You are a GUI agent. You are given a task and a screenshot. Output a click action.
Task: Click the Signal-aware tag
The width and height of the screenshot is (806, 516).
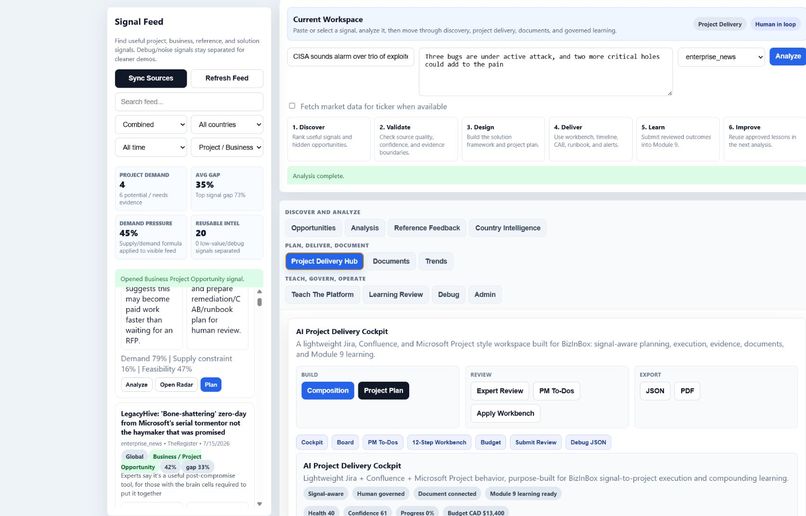(325, 494)
